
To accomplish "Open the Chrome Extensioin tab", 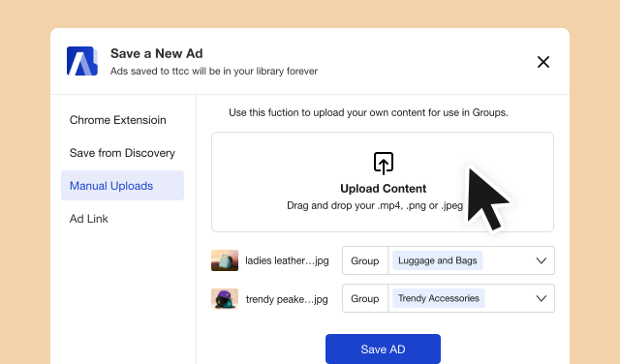I will coord(118,120).
